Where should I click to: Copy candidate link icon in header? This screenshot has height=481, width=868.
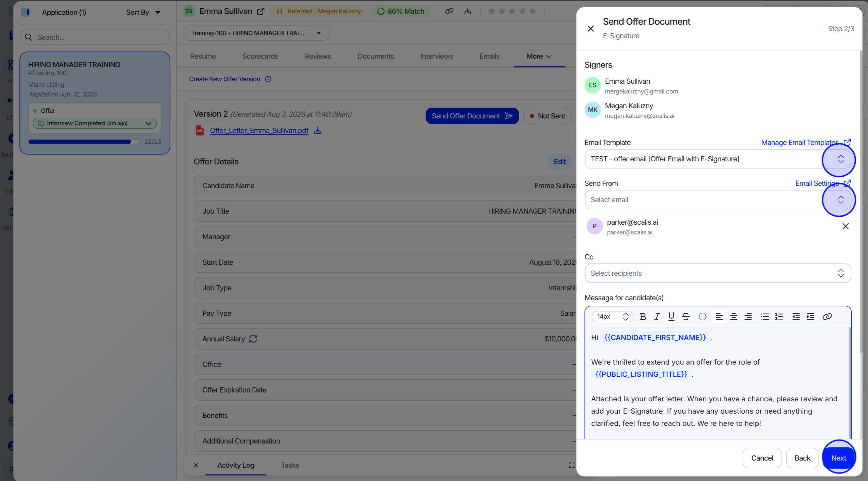[449, 11]
